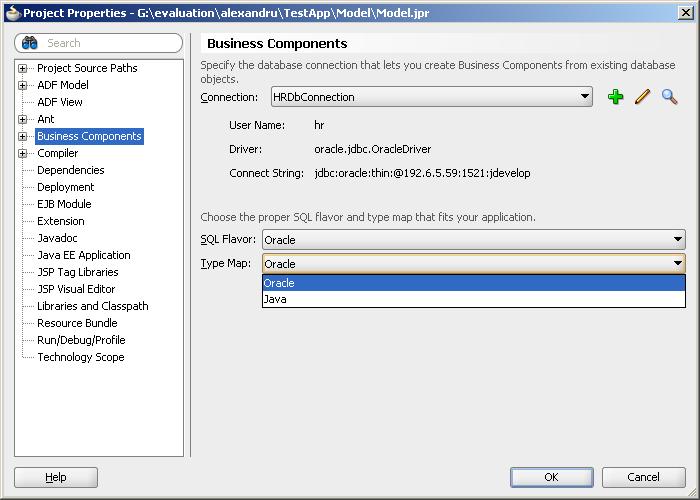
Task: Click the connect string value text
Action: 422,173
